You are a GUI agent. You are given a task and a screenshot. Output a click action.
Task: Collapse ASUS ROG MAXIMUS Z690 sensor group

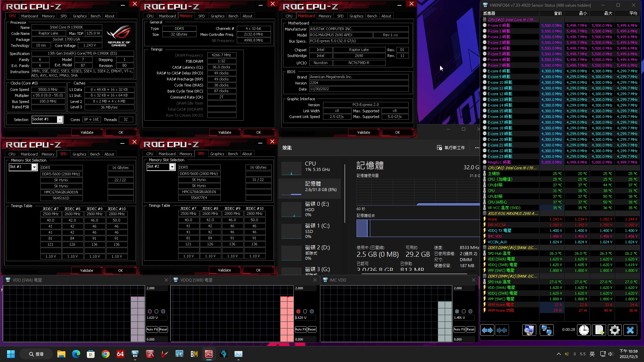click(x=484, y=214)
